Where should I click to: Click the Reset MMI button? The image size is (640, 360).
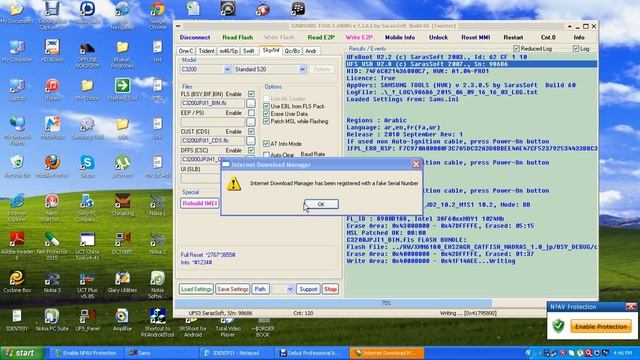point(476,37)
